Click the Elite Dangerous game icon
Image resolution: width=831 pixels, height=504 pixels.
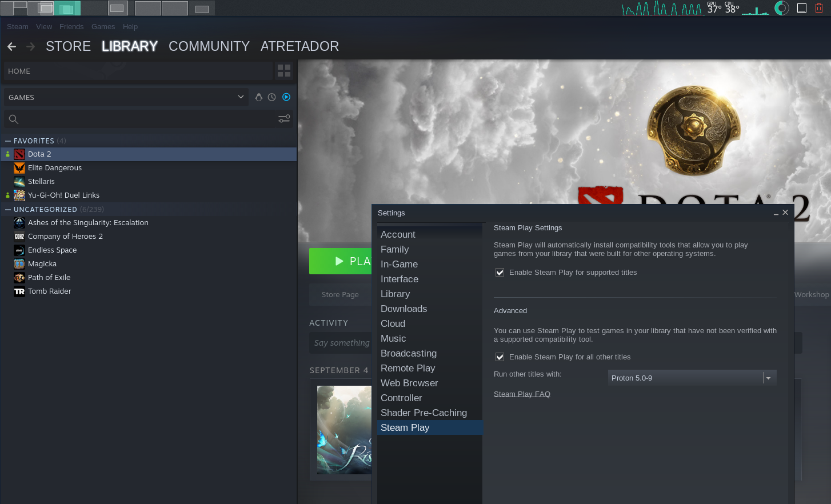click(19, 168)
